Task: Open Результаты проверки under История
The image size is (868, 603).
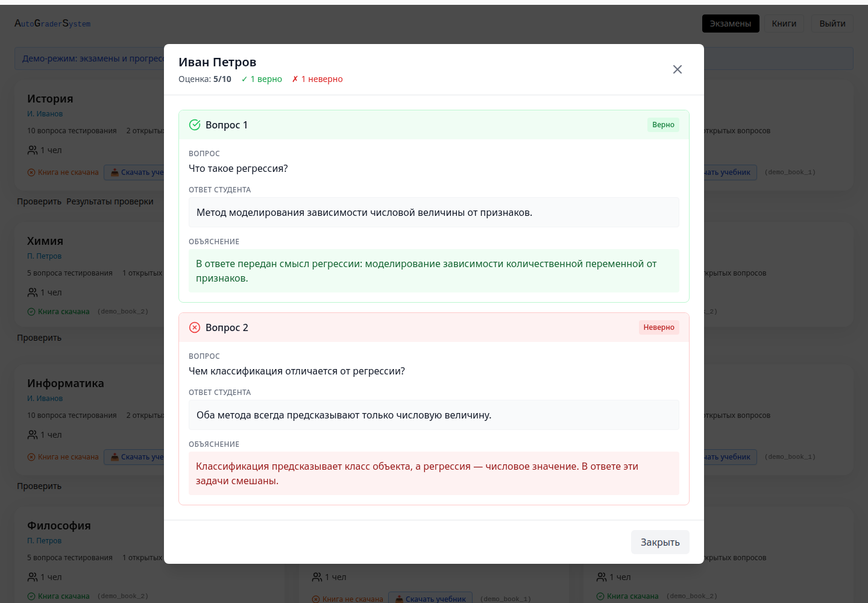Action: (110, 201)
